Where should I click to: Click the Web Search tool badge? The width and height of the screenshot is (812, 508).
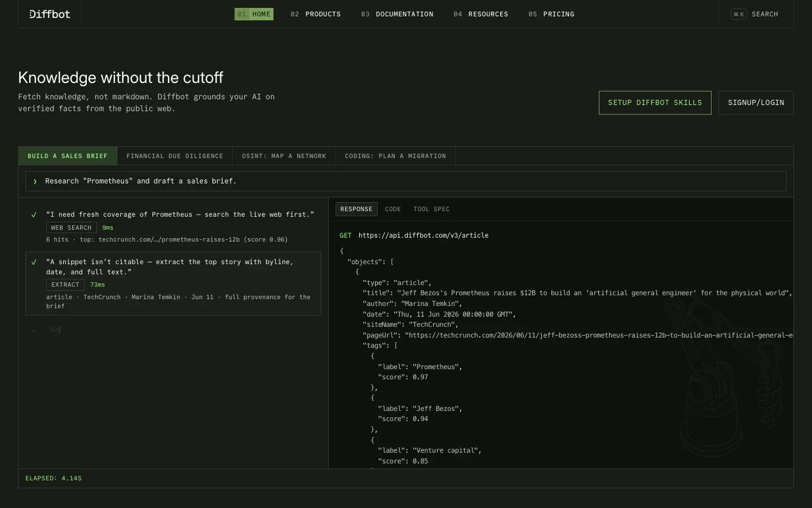[71, 227]
